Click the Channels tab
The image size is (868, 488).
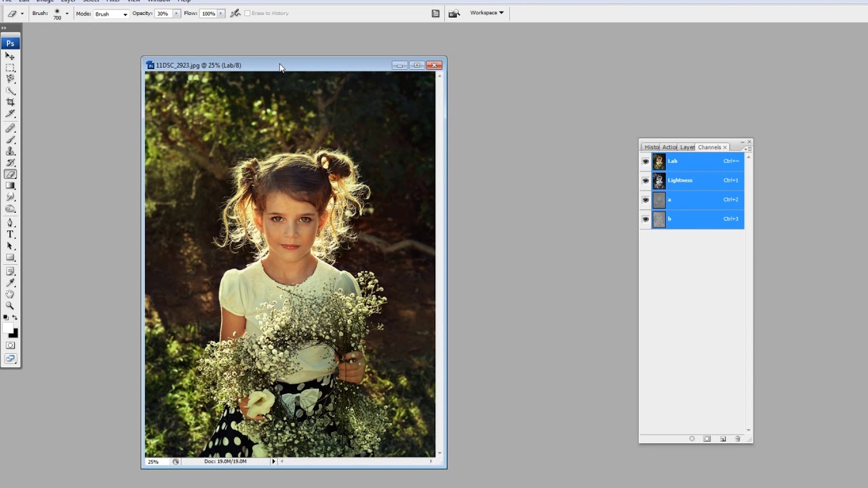(709, 147)
